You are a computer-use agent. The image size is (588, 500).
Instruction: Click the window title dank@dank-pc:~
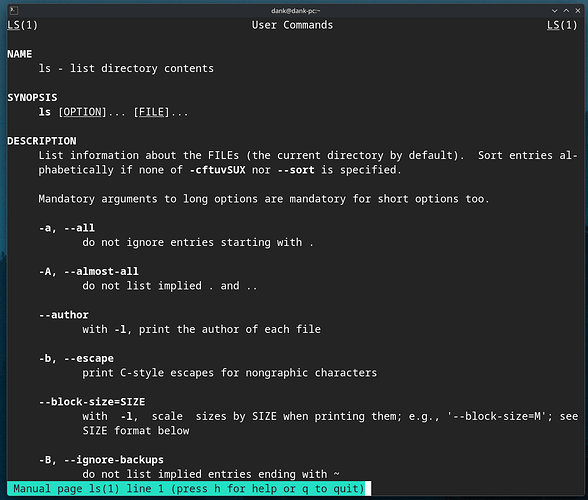coord(296,11)
